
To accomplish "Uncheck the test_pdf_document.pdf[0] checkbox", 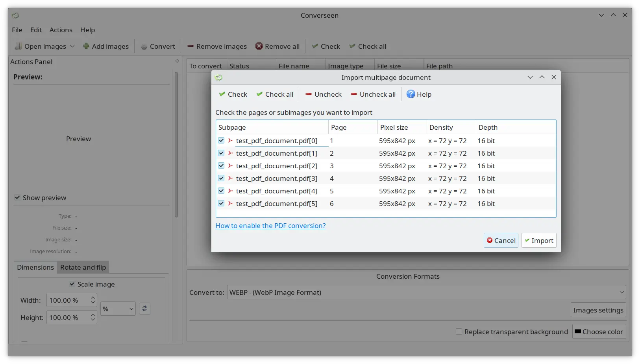I will pos(221,141).
